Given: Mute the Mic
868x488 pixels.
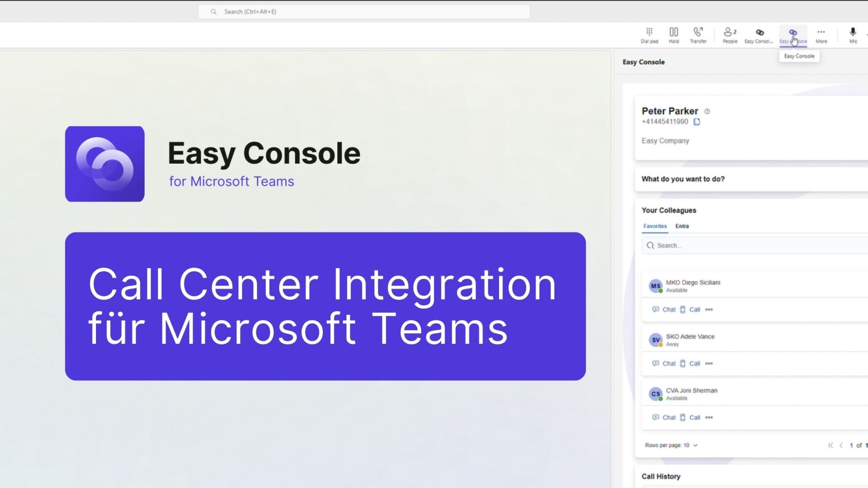Looking at the screenshot, I should click(852, 35).
